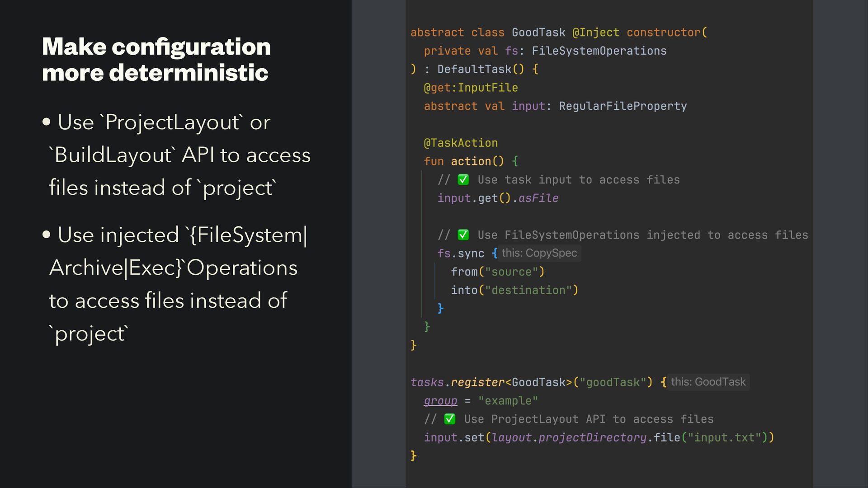The width and height of the screenshot is (868, 488).
Task: Click 'fs.sync {' code
Action: 468,253
